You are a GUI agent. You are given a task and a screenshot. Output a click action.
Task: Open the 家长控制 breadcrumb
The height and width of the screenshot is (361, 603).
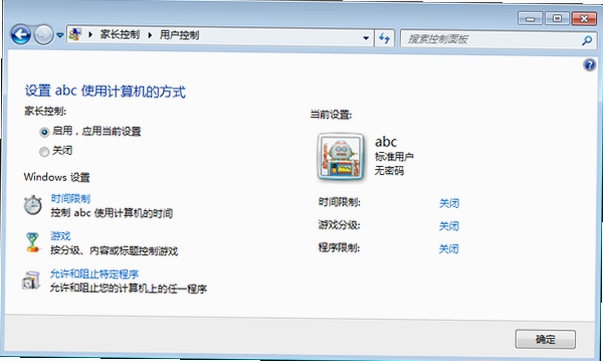point(120,35)
